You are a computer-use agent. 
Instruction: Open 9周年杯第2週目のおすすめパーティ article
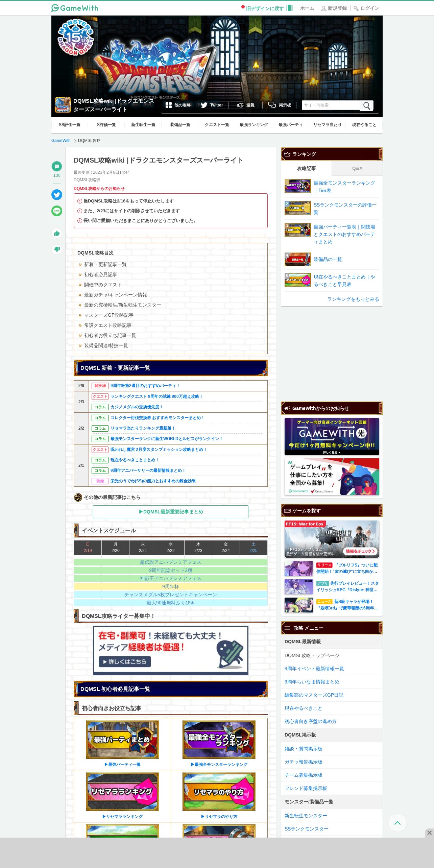point(145,386)
